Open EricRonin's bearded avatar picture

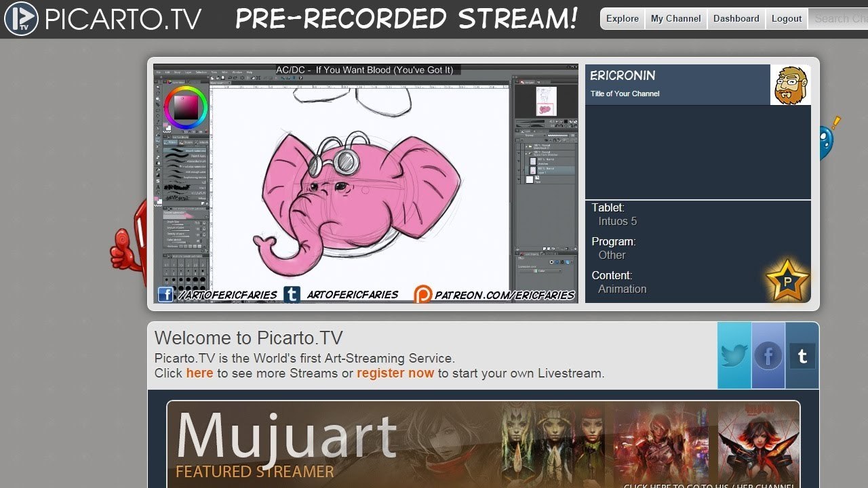pos(790,85)
